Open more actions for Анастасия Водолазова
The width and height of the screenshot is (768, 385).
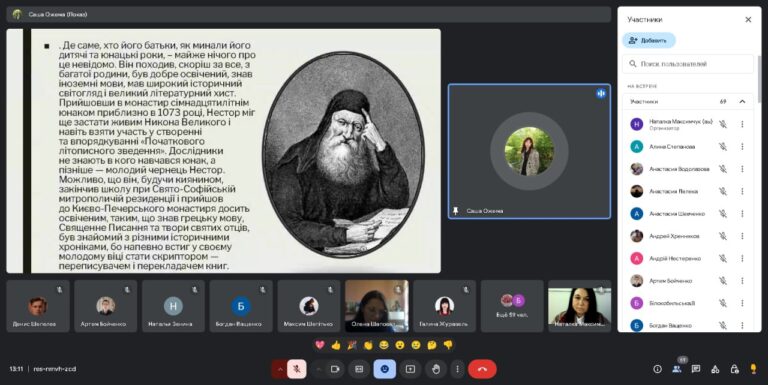[x=742, y=169]
